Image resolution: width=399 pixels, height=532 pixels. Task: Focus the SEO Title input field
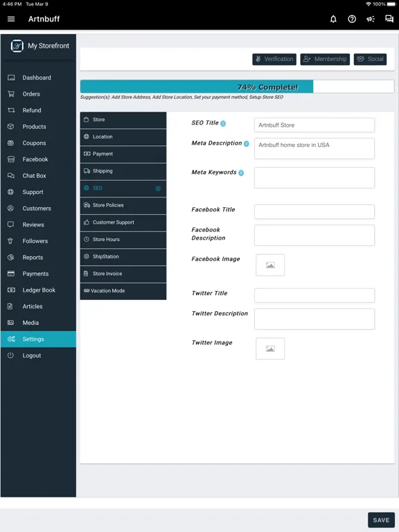(314, 125)
